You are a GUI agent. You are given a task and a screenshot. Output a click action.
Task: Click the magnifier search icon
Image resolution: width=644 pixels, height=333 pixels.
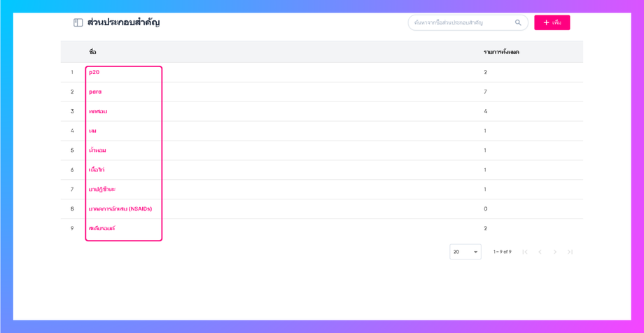518,22
